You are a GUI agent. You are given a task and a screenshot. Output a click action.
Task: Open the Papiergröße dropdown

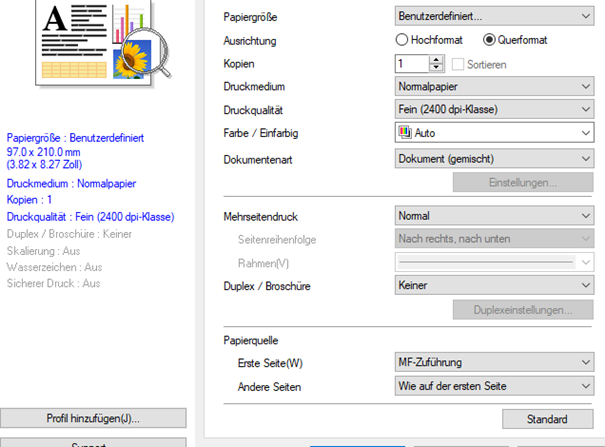tap(493, 16)
